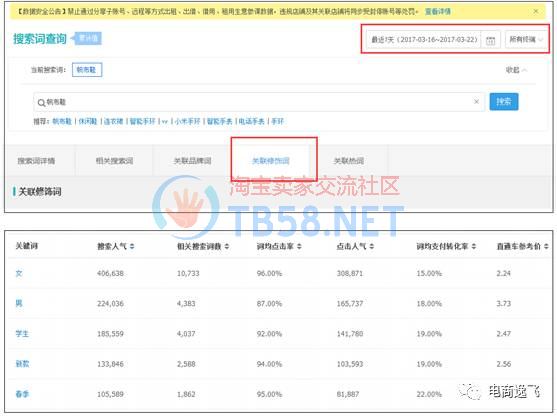
Task: Open 查看详情 link in the notice
Action: (x=438, y=11)
